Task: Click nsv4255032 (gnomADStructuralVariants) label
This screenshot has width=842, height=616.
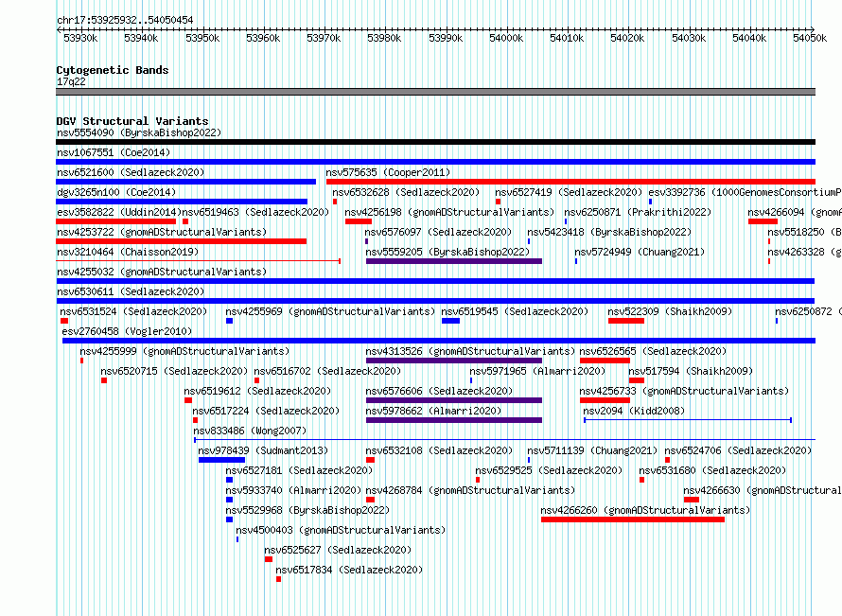Action: coord(162,272)
